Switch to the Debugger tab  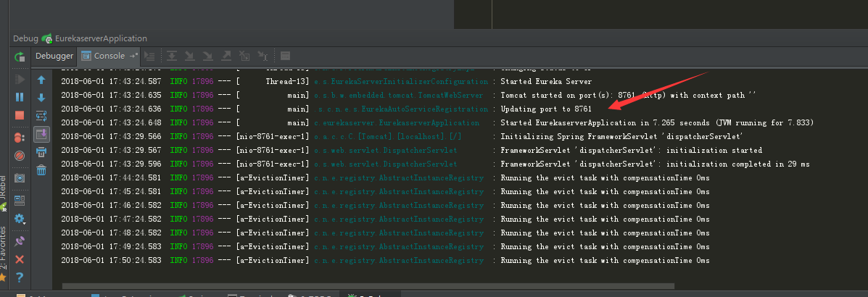[54, 56]
